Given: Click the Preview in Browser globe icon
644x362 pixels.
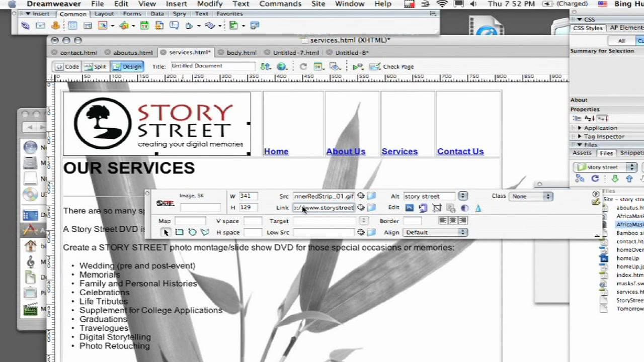Looking at the screenshot, I should [282, 66].
